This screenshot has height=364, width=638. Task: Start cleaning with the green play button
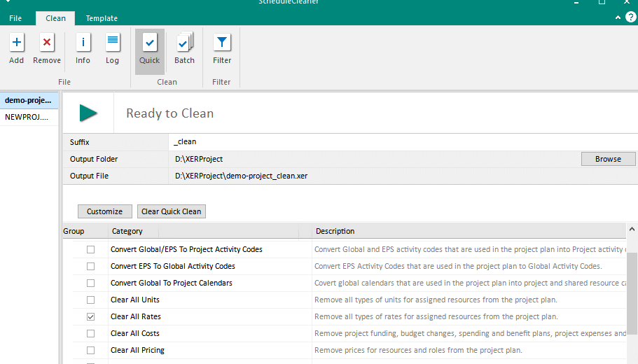pos(88,113)
